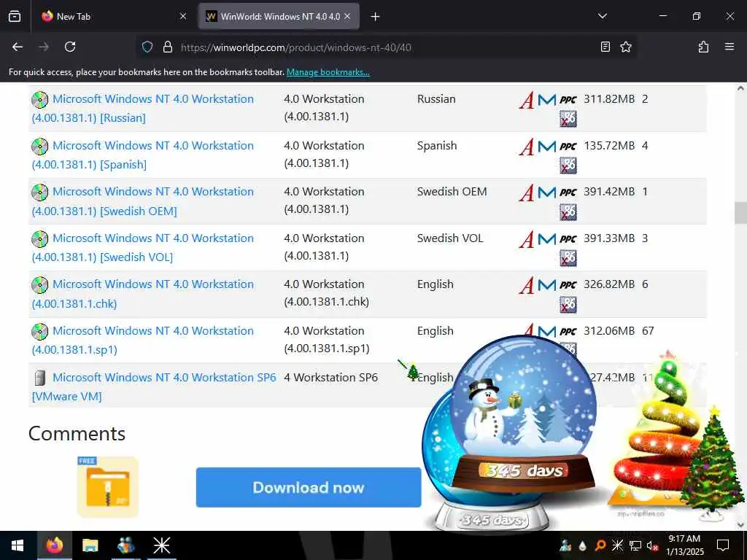Open the notification center icon

point(723,545)
